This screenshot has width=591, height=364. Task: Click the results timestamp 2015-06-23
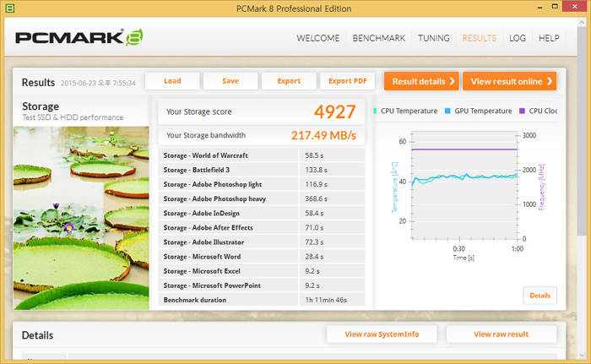click(98, 83)
